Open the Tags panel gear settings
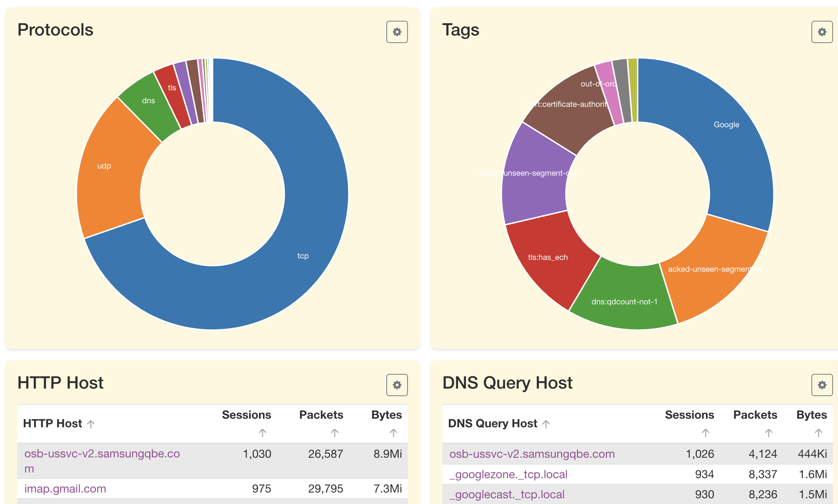Screen dimensions: 838x504 tap(821, 32)
